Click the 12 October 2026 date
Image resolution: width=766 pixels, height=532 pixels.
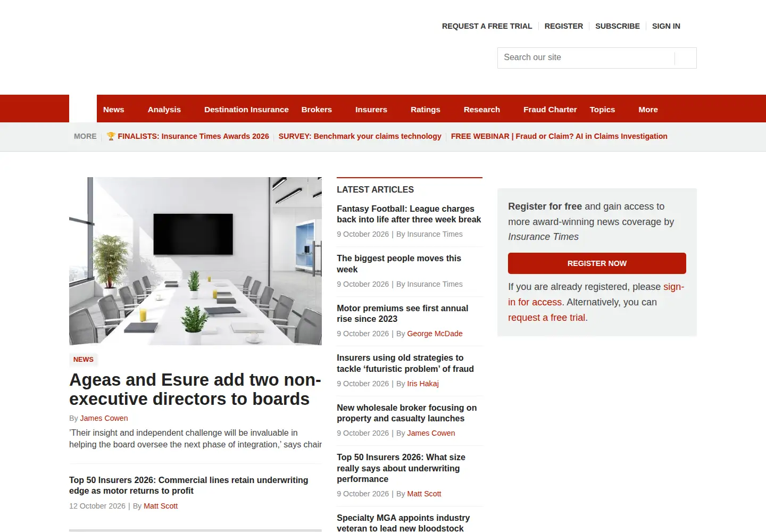[97, 506]
